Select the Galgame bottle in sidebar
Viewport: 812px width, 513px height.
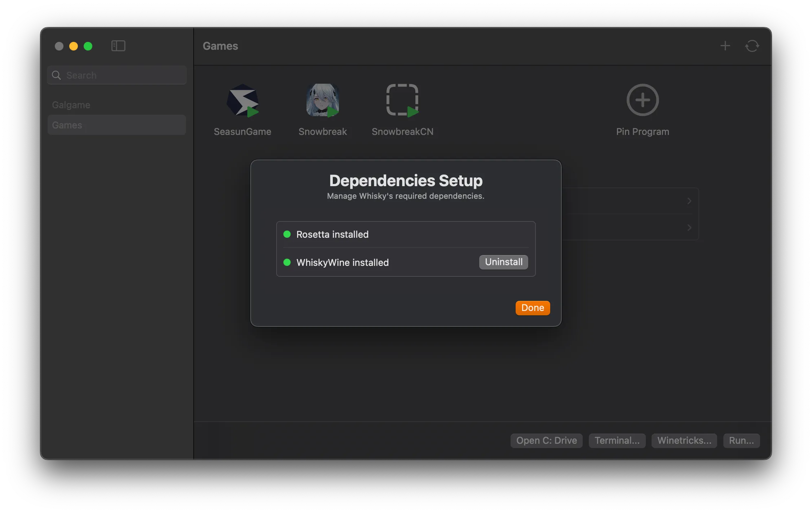(71, 105)
